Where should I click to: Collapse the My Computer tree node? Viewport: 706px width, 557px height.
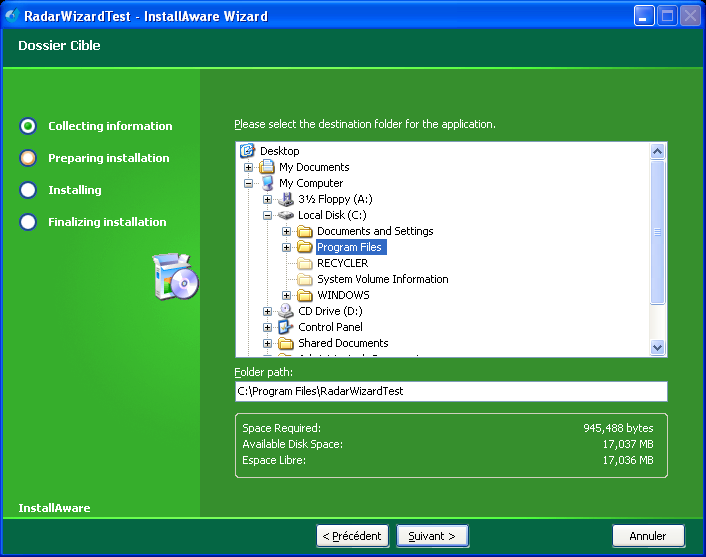[x=249, y=183]
